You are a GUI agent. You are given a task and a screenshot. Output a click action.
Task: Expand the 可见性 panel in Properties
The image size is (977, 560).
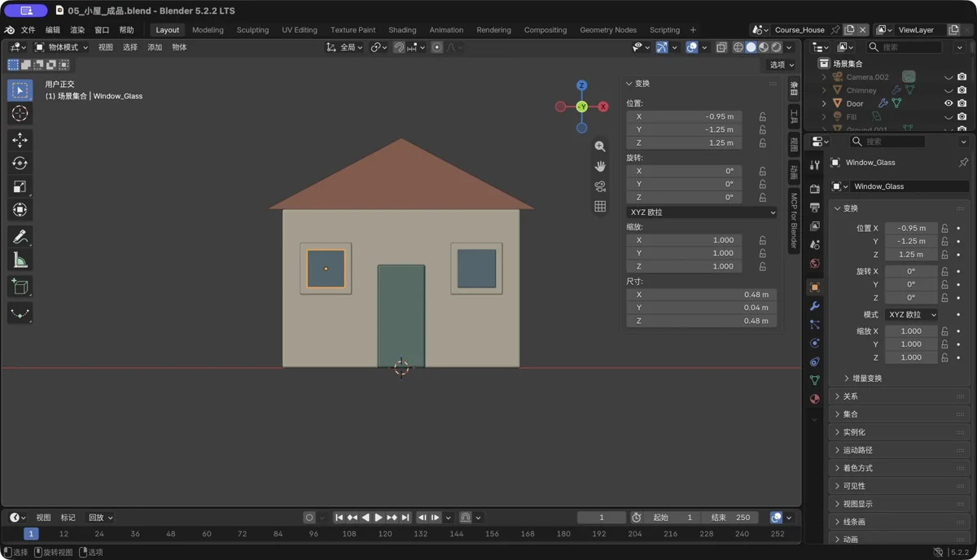pos(900,486)
